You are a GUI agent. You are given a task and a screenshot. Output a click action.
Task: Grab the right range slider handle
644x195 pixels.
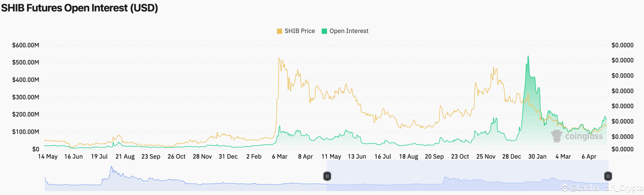(608, 176)
